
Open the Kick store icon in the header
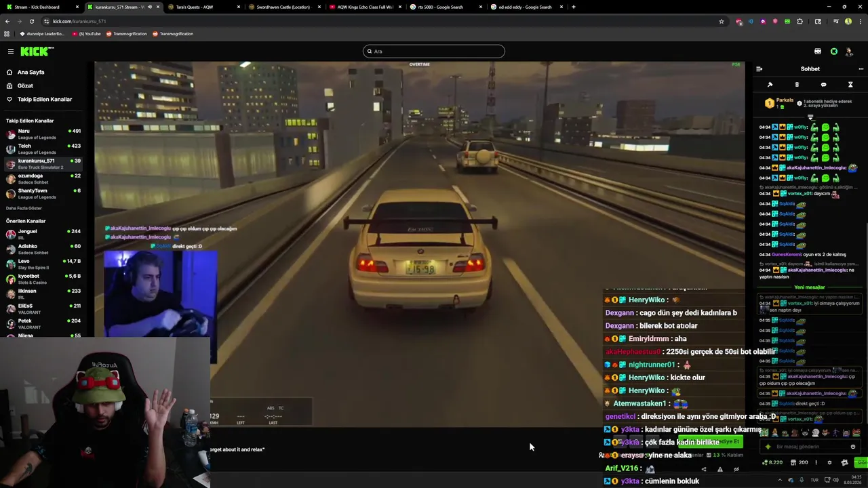[x=817, y=52]
